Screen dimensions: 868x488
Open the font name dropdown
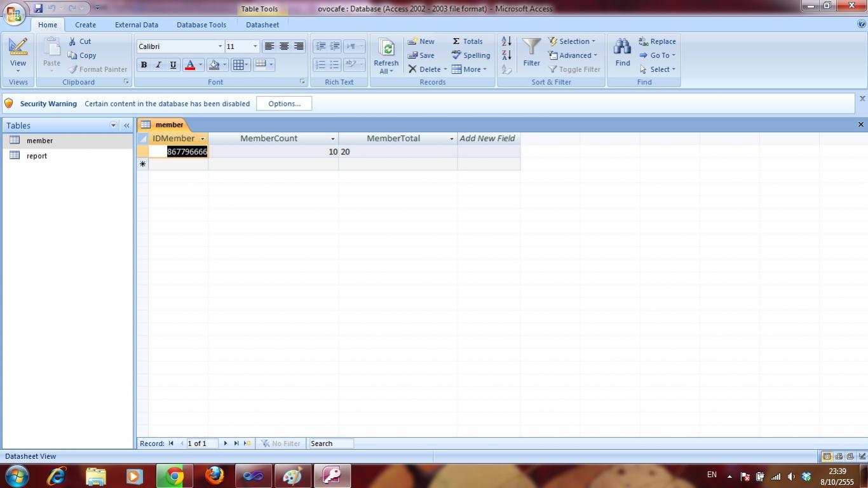point(220,46)
